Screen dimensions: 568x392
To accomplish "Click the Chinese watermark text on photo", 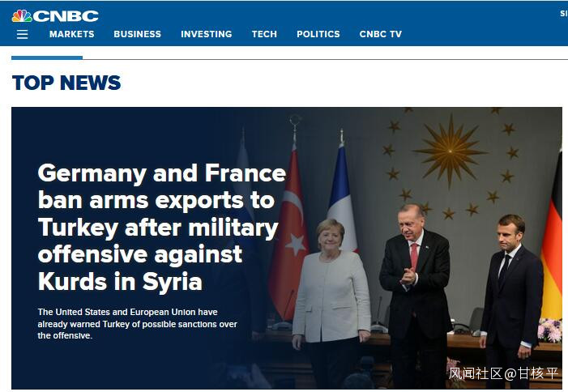I will [x=503, y=373].
